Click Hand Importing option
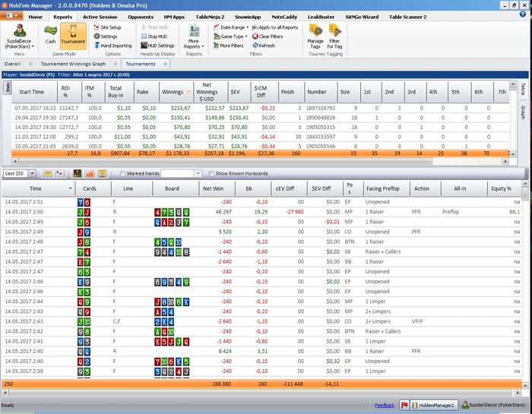Image resolution: width=532 pixels, height=414 pixels. coord(112,46)
